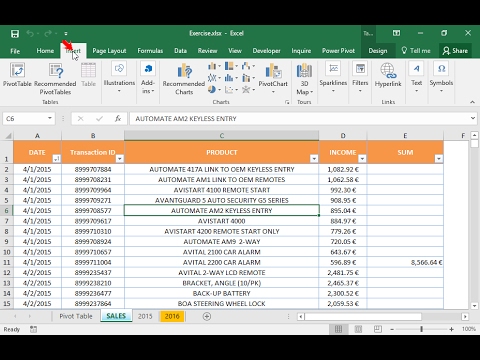
Task: Open the Transaction ID filter dropdown
Action: pyautogui.click(x=120, y=159)
